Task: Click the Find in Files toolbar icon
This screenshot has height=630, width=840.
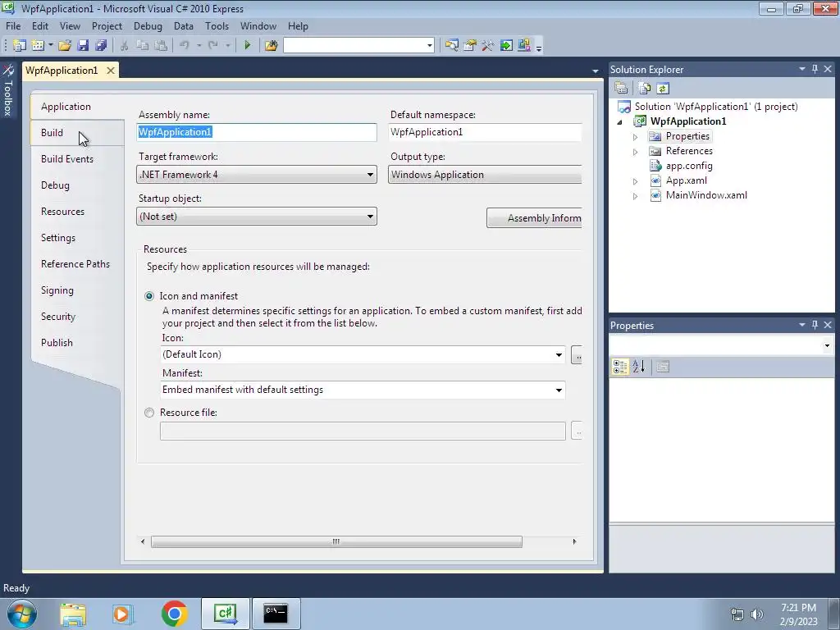Action: pos(271,46)
